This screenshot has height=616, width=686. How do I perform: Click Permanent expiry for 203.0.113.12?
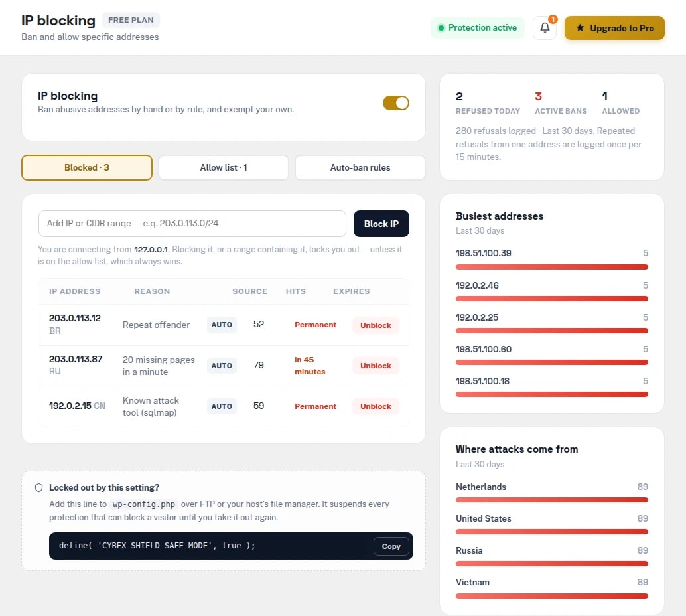point(315,325)
